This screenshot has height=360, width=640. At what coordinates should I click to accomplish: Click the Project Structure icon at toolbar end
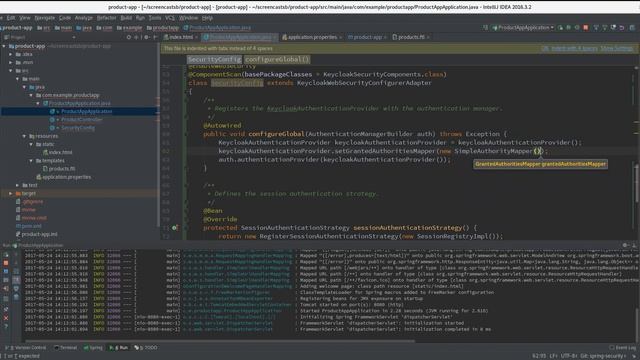click(x=632, y=28)
